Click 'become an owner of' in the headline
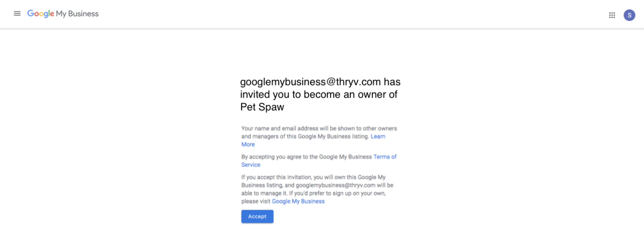This screenshot has height=251, width=644. tap(351, 94)
